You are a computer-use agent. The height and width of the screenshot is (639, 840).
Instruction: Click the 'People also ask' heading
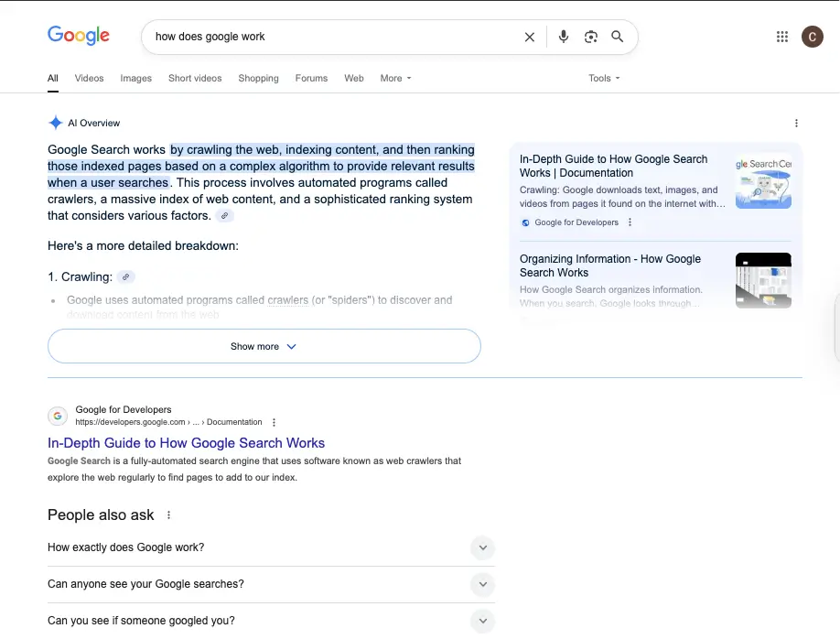101,515
